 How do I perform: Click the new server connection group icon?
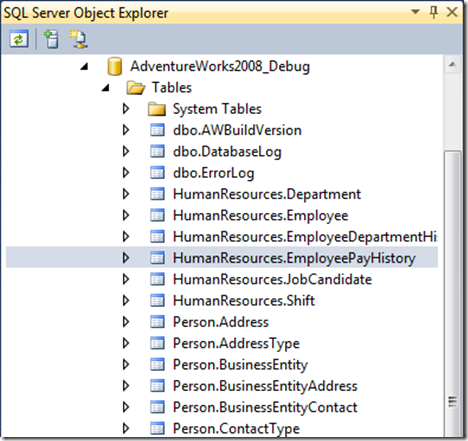[x=78, y=39]
